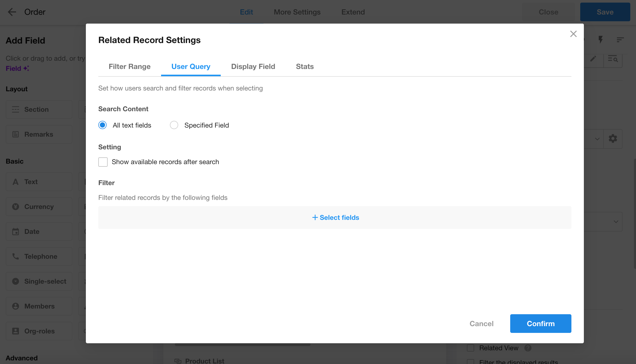Click the Org-roles badge icon
This screenshot has width=636, height=364.
16,331
